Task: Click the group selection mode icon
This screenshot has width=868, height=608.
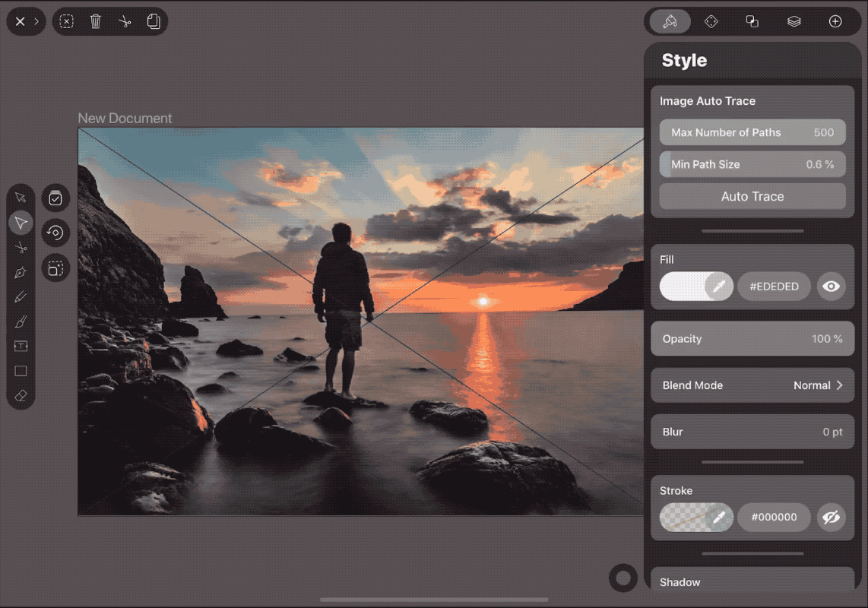Action: click(55, 268)
